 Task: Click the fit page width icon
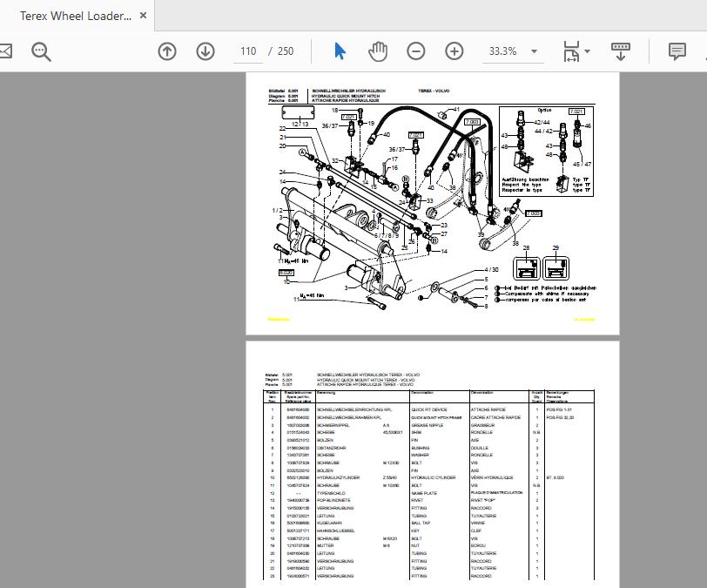tap(571, 51)
